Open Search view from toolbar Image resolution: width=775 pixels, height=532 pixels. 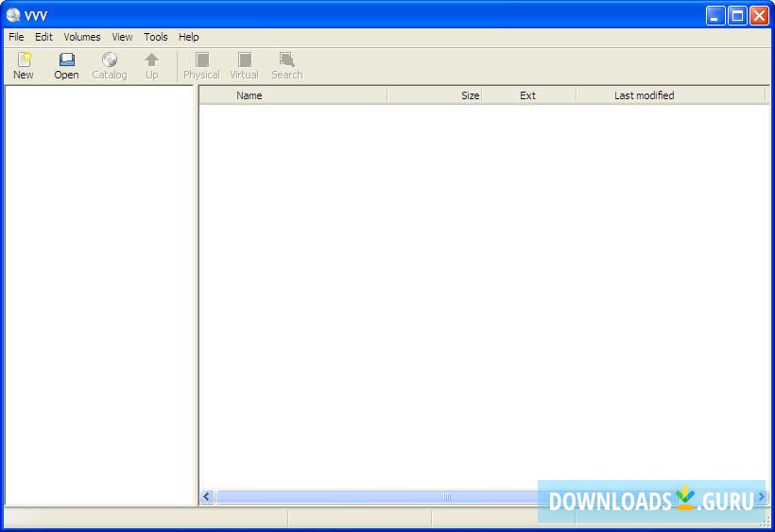[286, 66]
